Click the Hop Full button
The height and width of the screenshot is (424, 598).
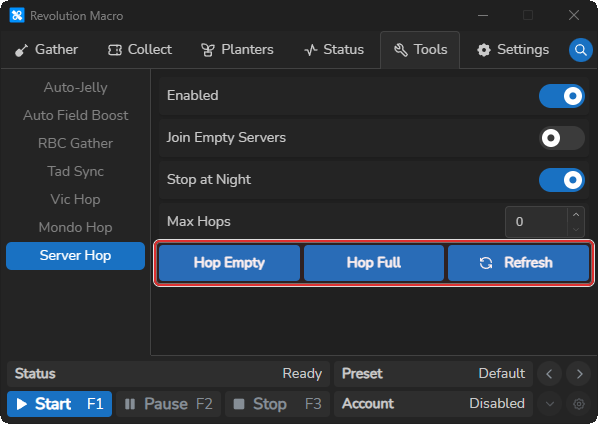click(x=374, y=263)
